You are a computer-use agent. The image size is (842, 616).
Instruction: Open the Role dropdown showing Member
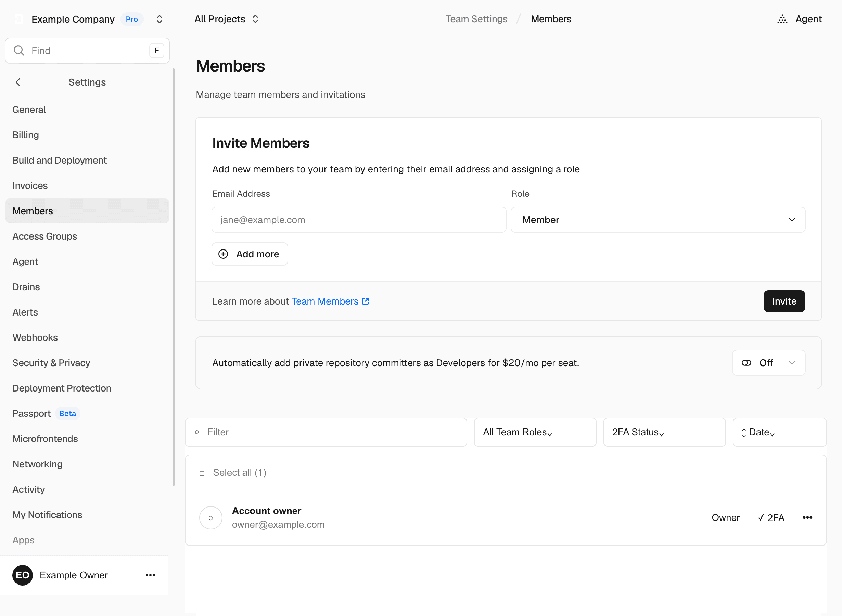(x=658, y=220)
